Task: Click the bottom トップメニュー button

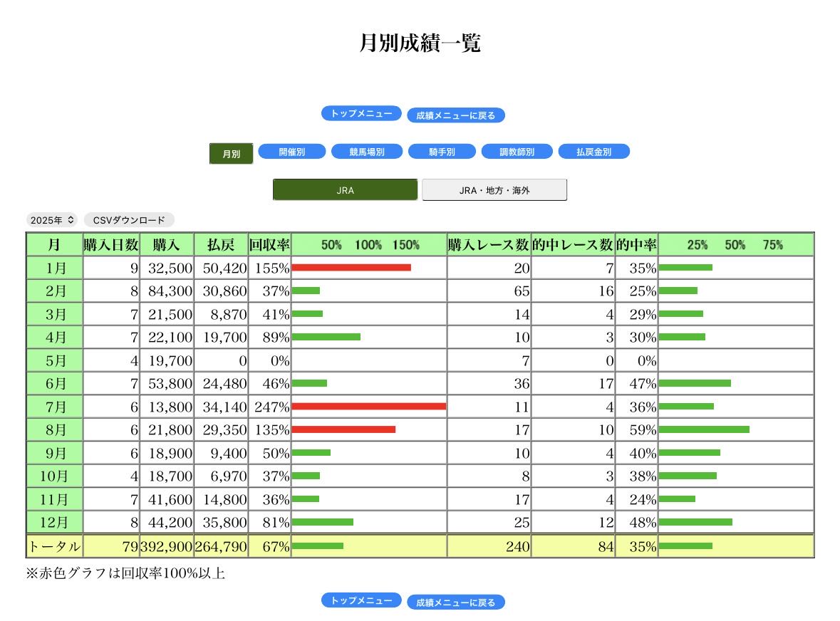Action: tap(361, 600)
